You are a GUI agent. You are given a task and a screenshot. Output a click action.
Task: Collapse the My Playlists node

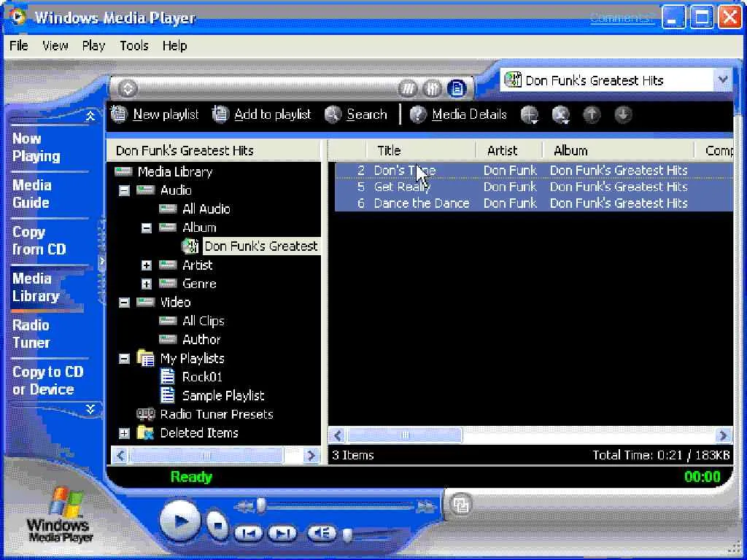tap(124, 359)
